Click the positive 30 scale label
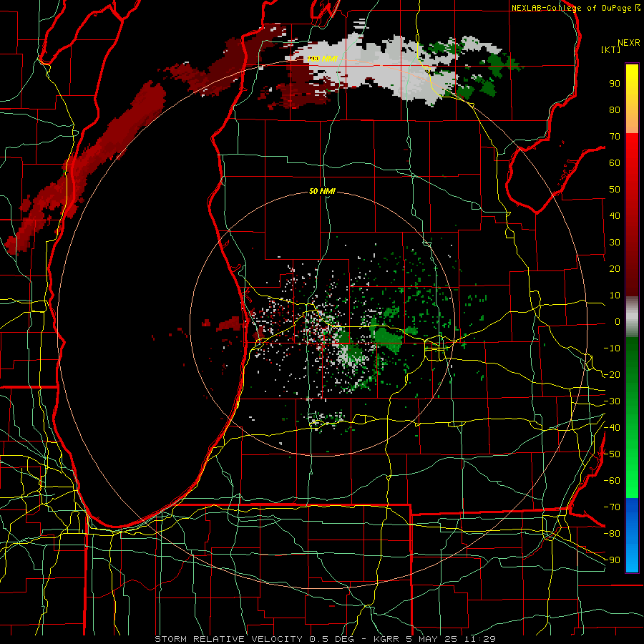The height and width of the screenshot is (644, 644). point(615,243)
